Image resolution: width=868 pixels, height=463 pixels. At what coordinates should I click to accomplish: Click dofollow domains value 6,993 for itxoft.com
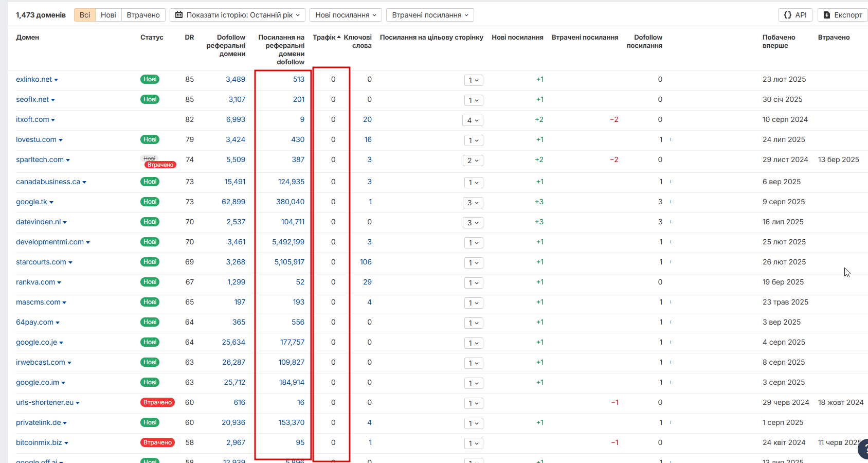click(x=236, y=119)
